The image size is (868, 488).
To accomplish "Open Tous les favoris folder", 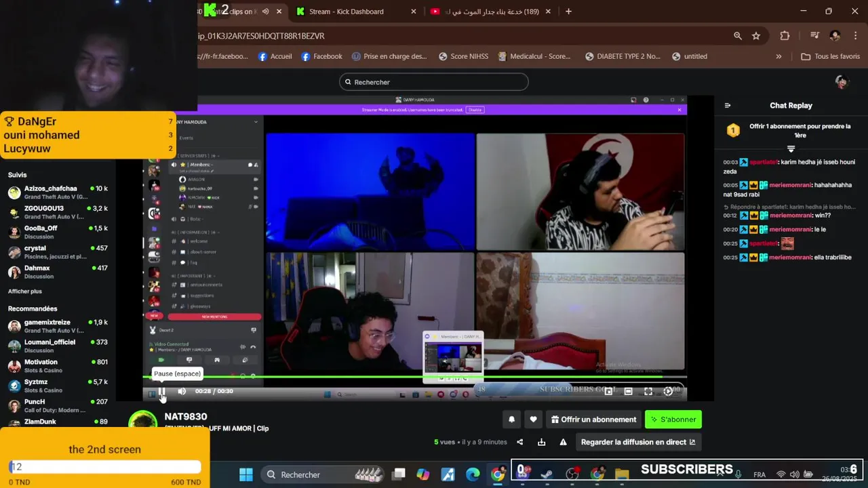I will (x=830, y=57).
